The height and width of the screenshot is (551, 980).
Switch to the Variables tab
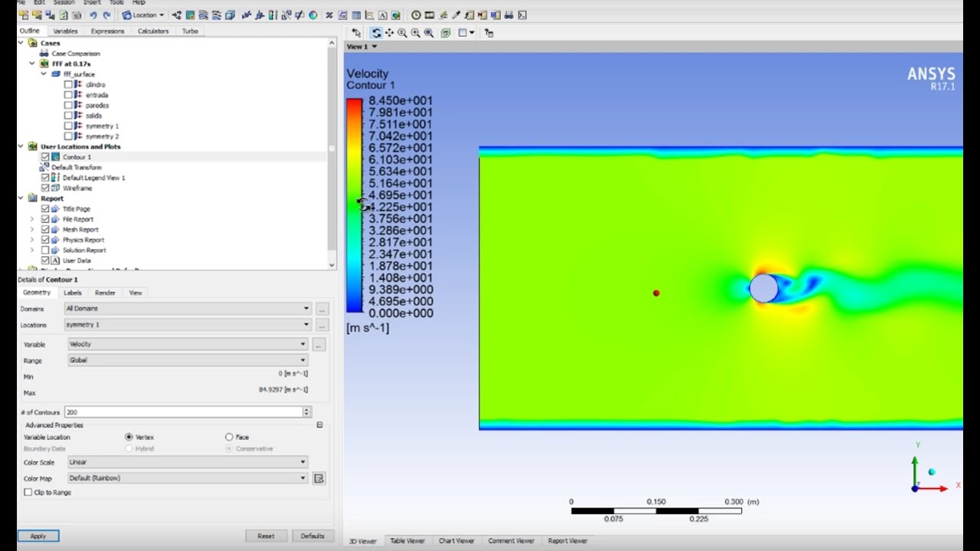pos(65,31)
